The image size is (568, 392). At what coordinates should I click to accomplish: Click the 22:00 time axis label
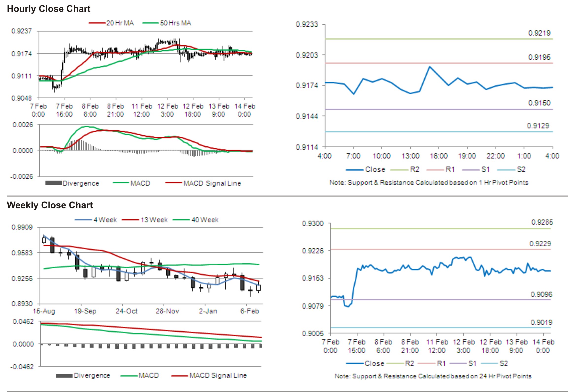[496, 156]
